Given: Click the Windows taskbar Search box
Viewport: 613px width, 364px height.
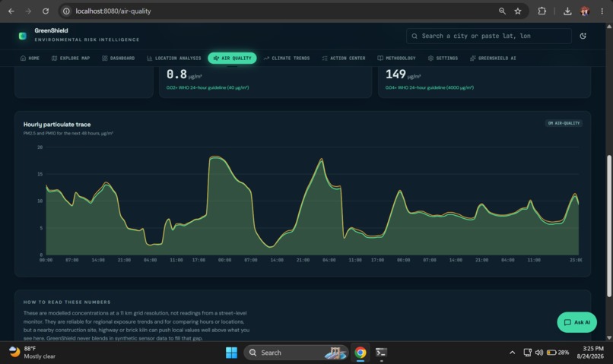Looking at the screenshot, I should pyautogui.click(x=296, y=353).
